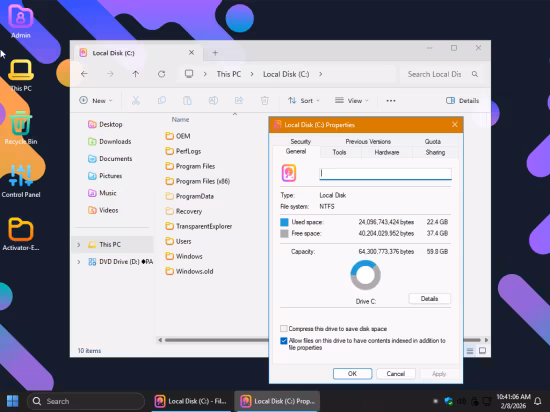Go up one folder level
The height and width of the screenshot is (412, 550).
coord(136,74)
